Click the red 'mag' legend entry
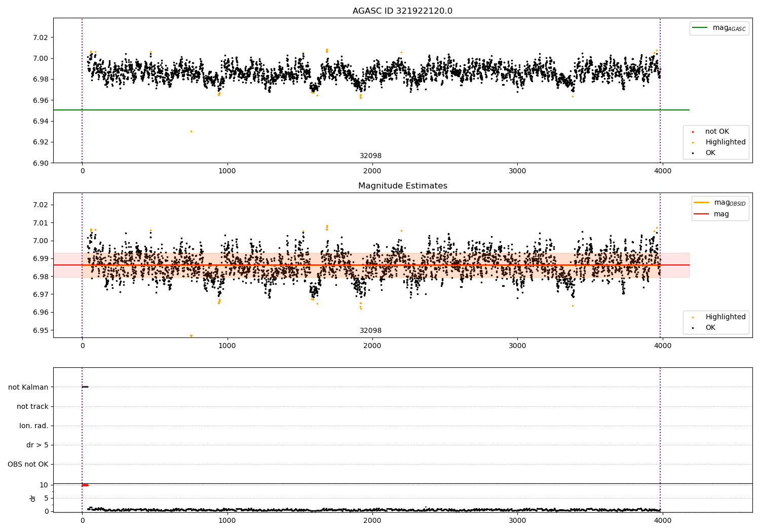 711,214
